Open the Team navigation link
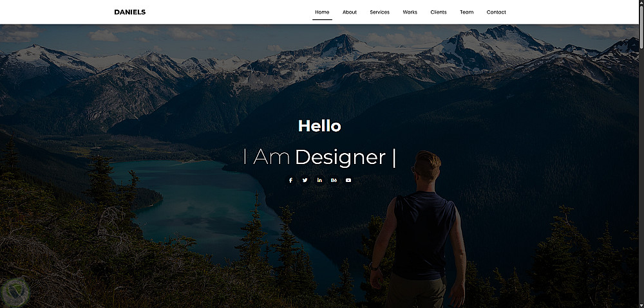The image size is (644, 308). [x=466, y=12]
